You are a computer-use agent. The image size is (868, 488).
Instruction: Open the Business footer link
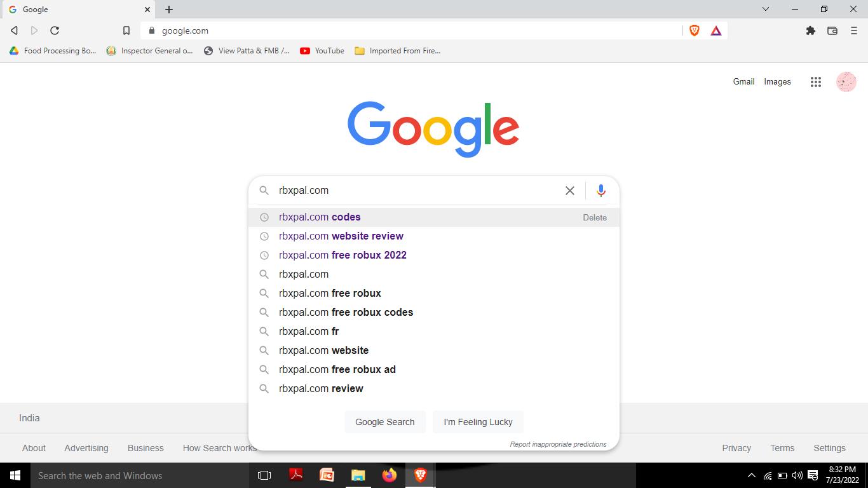pyautogui.click(x=146, y=448)
